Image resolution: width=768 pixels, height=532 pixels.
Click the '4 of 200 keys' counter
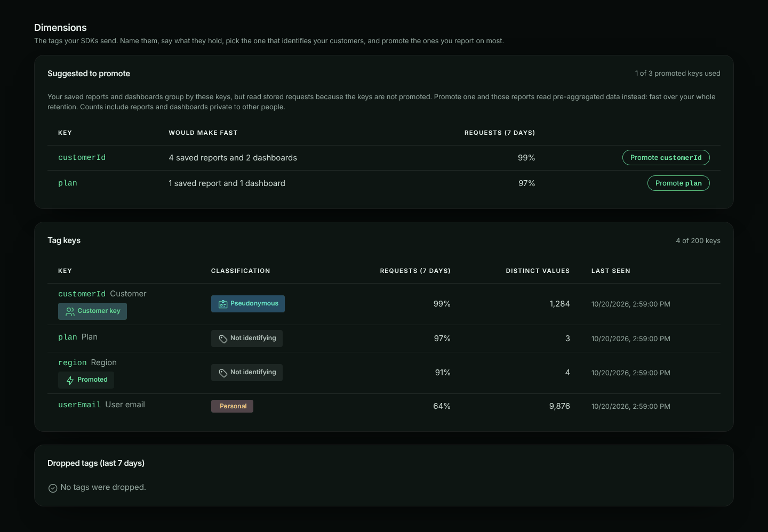[x=698, y=241]
